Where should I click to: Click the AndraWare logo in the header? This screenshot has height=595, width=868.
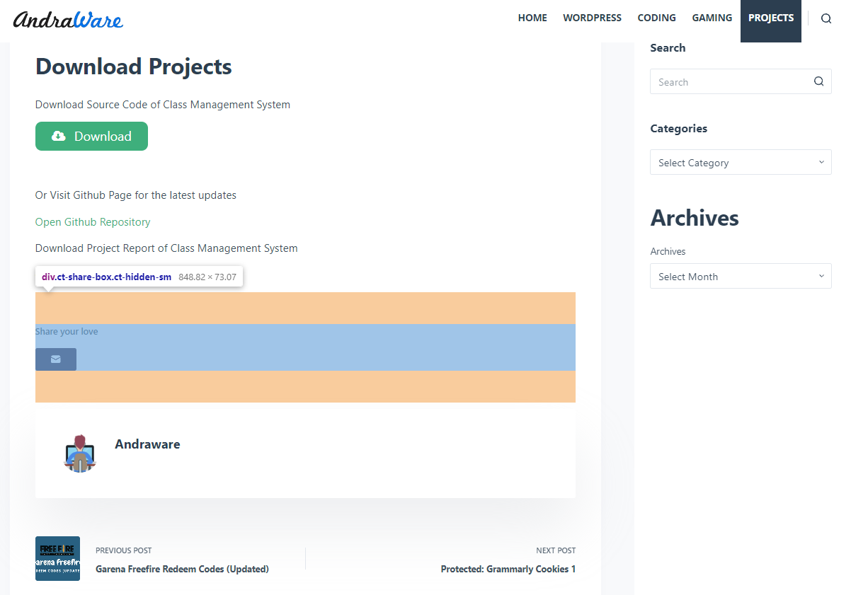[x=69, y=20]
